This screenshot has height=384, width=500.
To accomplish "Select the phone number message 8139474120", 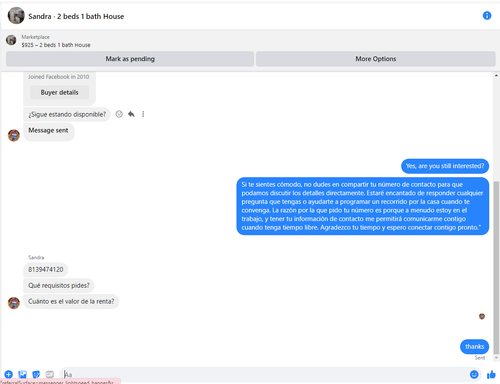I will [46, 270].
